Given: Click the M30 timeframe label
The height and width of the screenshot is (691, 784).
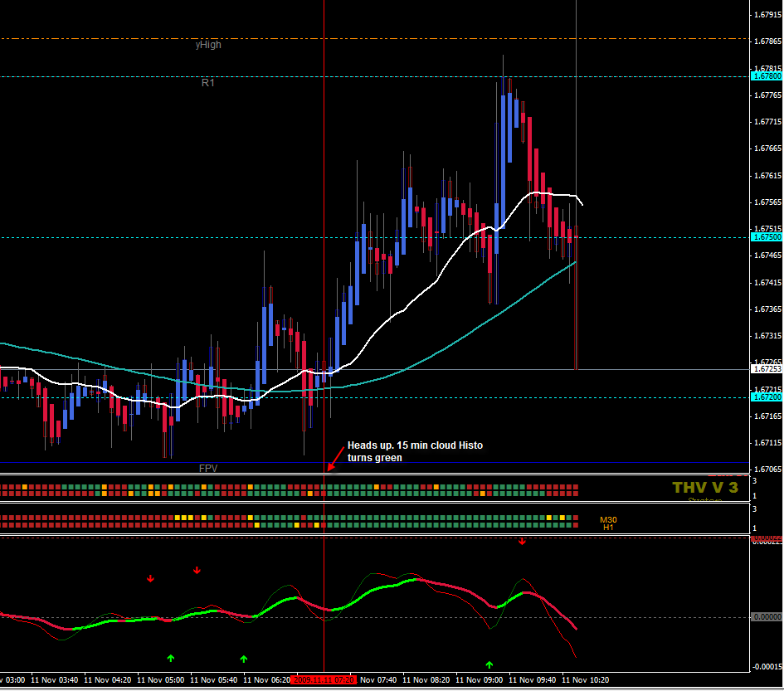Looking at the screenshot, I should click(608, 520).
